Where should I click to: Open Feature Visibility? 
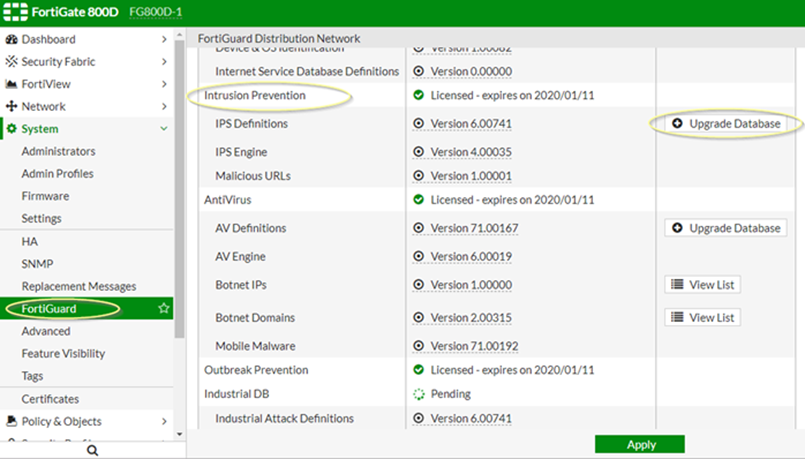(x=63, y=354)
